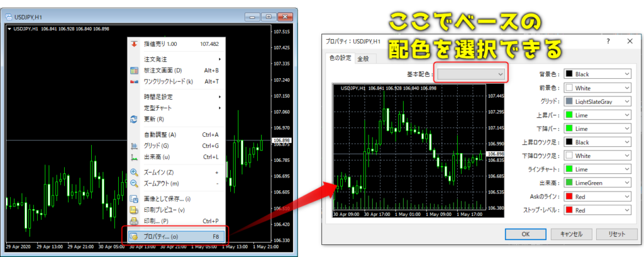
Task: Open the ストップ・レベル Red dropdown
Action: coord(597,210)
